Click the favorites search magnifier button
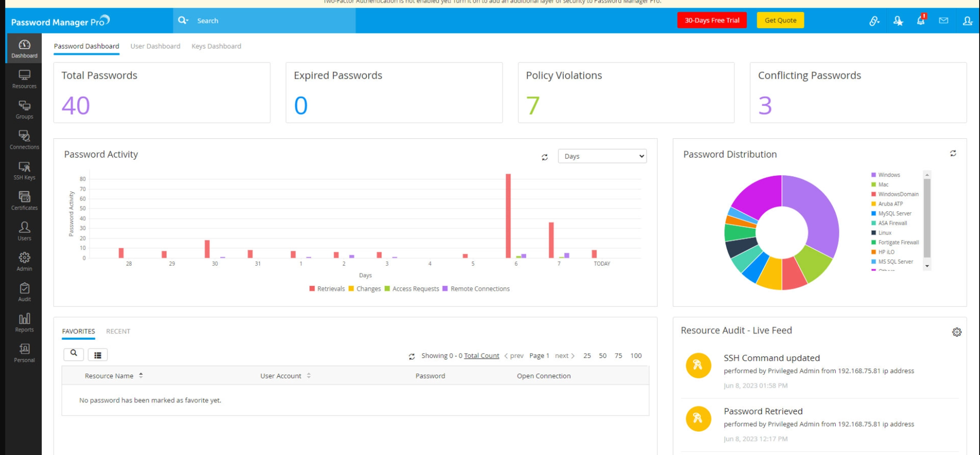The width and height of the screenshot is (980, 455). click(x=73, y=354)
